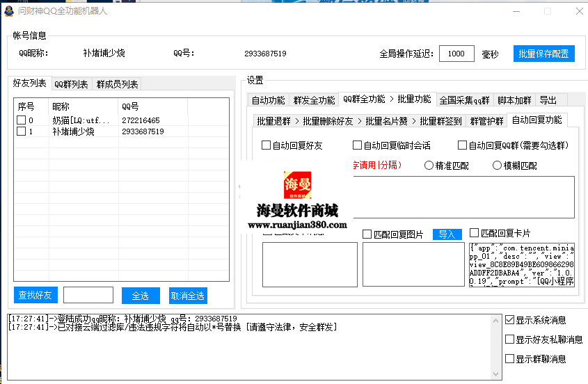Click the log scrollbar up arrow
This screenshot has height=384, width=588.
pyautogui.click(x=495, y=321)
